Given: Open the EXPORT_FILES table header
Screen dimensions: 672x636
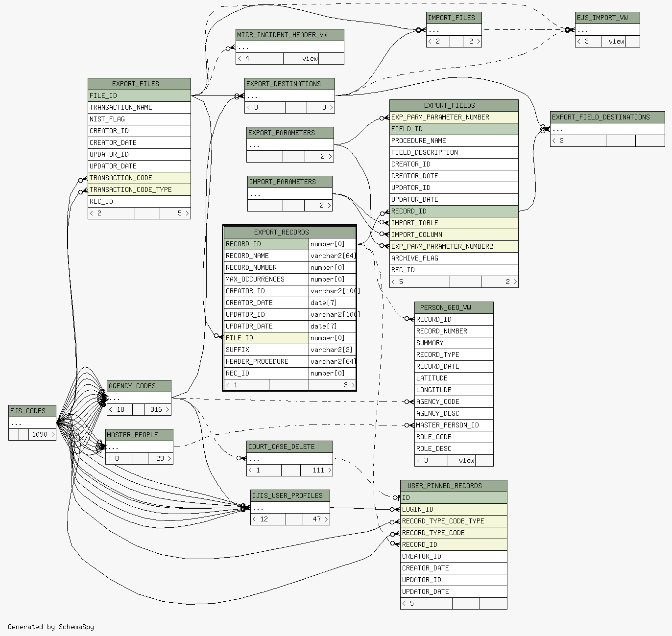Looking at the screenshot, I should (139, 84).
